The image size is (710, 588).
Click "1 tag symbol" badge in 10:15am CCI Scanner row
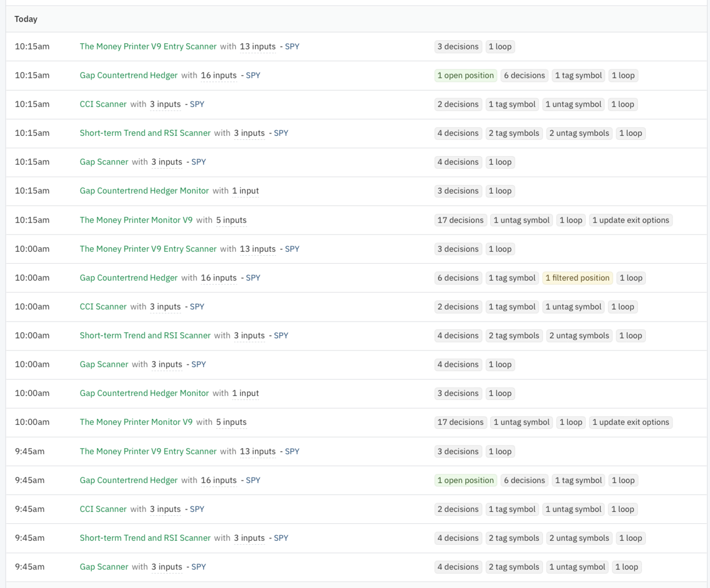point(512,105)
